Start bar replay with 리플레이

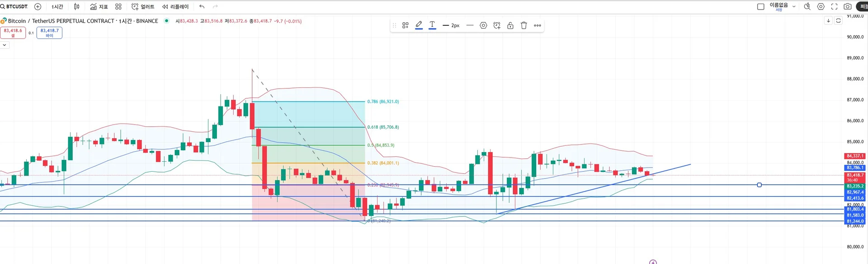click(175, 7)
